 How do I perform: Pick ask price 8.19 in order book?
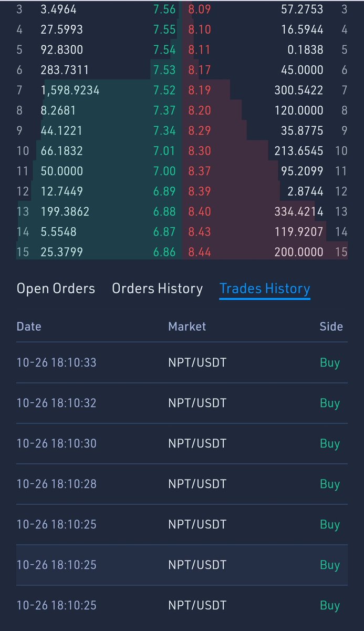pos(200,90)
